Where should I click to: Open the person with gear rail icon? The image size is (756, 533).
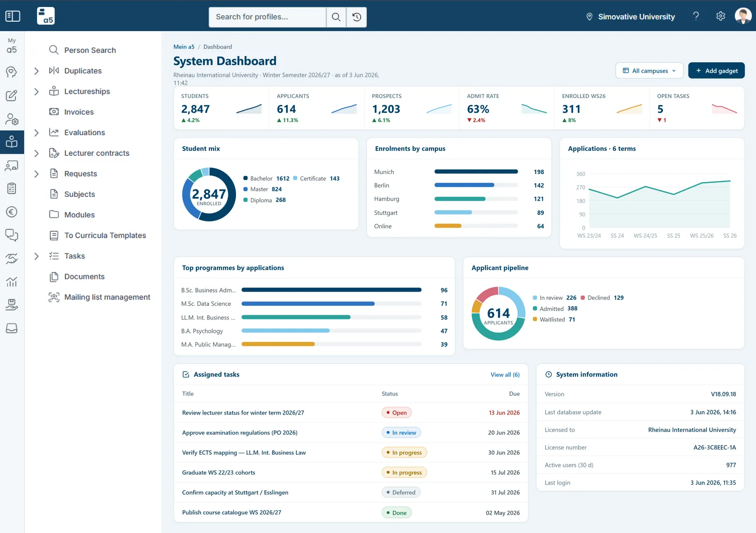(x=12, y=119)
